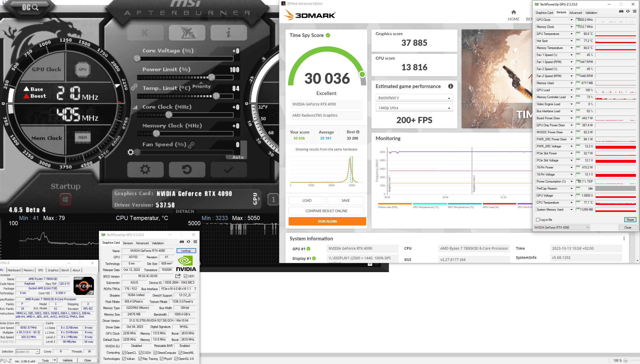Open Sensors tab in lower GPU-Z window

coord(128,243)
